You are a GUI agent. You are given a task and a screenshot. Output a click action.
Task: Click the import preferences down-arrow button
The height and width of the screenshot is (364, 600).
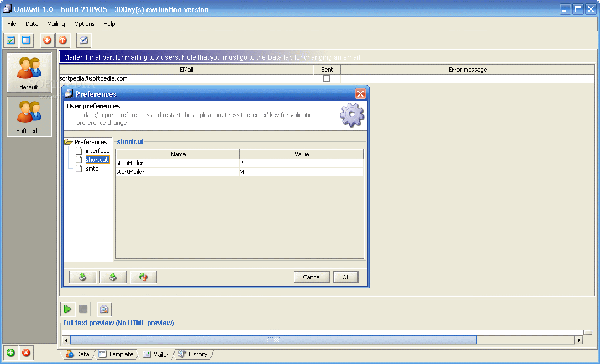click(x=83, y=277)
